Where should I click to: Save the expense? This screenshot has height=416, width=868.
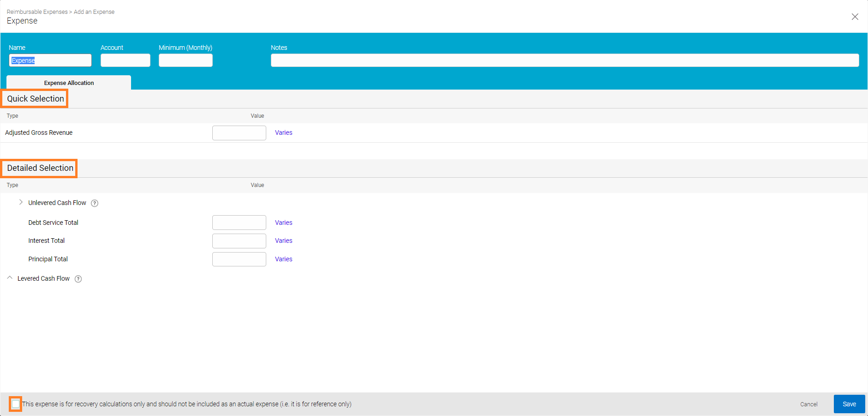(849, 404)
